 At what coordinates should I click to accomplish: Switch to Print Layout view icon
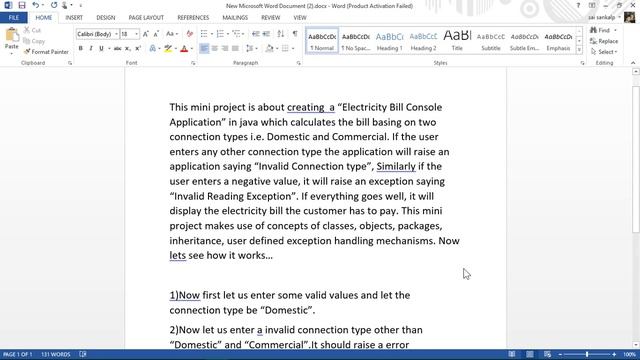click(x=530, y=354)
